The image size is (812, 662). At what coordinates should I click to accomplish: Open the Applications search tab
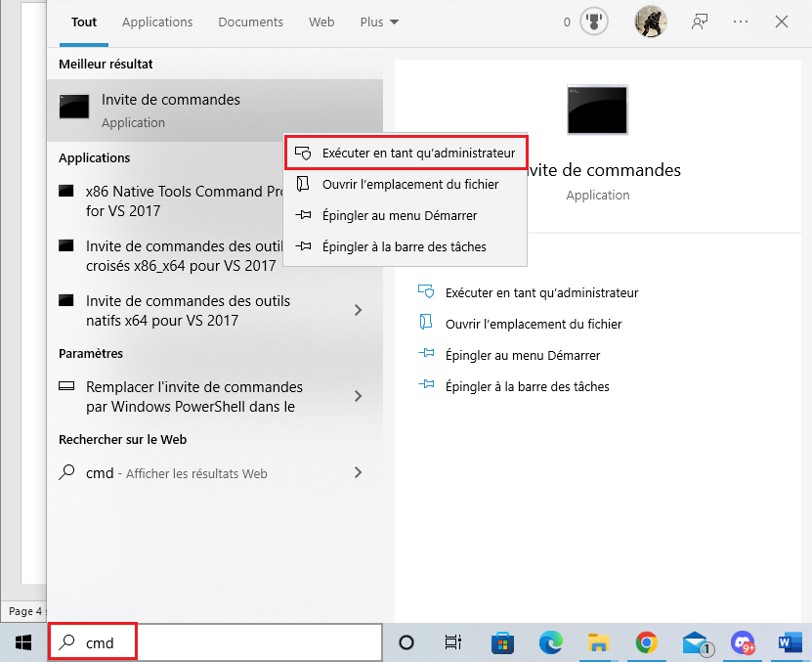click(157, 22)
